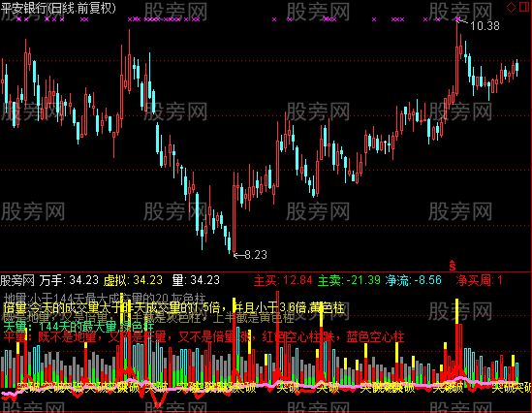Click the chart title 平安银行(日线.前复权)
Screen dimensions: 532x413
tap(58, 8)
